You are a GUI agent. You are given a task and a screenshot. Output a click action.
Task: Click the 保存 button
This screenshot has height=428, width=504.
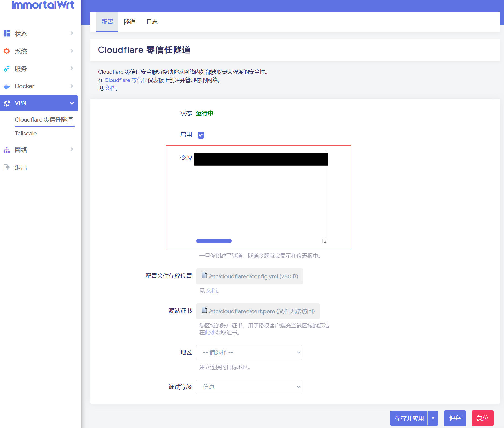[455, 418]
